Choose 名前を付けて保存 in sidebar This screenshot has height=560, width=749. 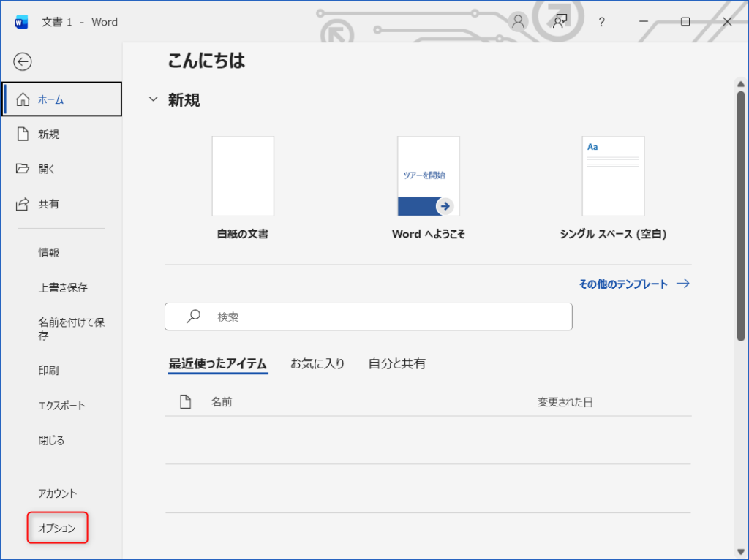(x=71, y=329)
